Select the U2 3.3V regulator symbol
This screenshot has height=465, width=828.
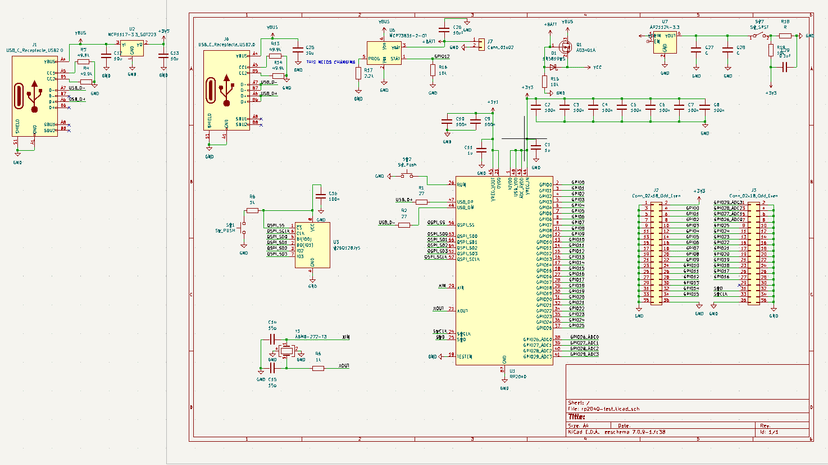(x=131, y=48)
